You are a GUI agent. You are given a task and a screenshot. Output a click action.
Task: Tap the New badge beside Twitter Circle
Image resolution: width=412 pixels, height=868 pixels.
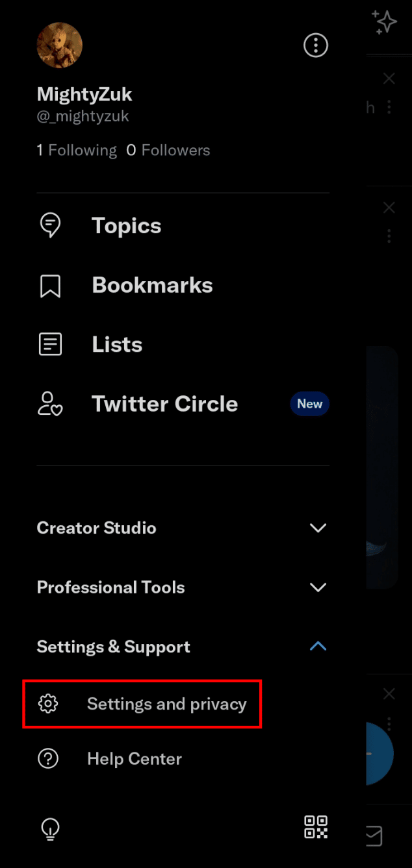[x=310, y=404]
